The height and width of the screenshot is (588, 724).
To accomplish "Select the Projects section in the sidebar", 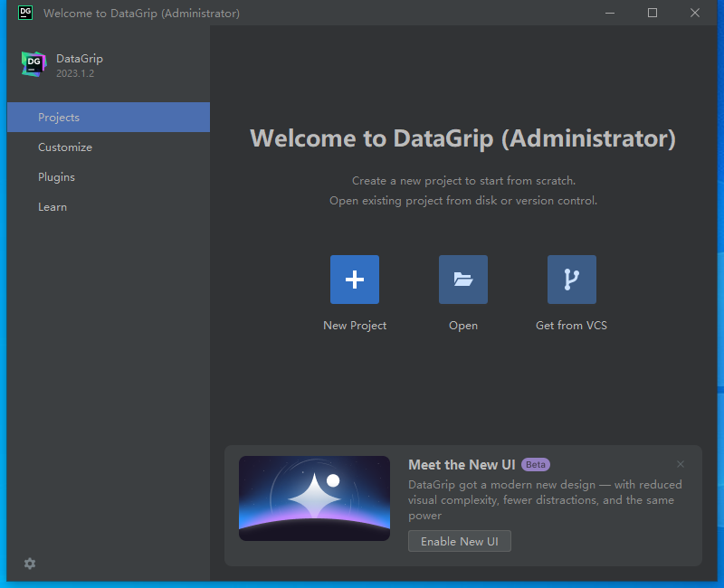I will click(x=58, y=117).
